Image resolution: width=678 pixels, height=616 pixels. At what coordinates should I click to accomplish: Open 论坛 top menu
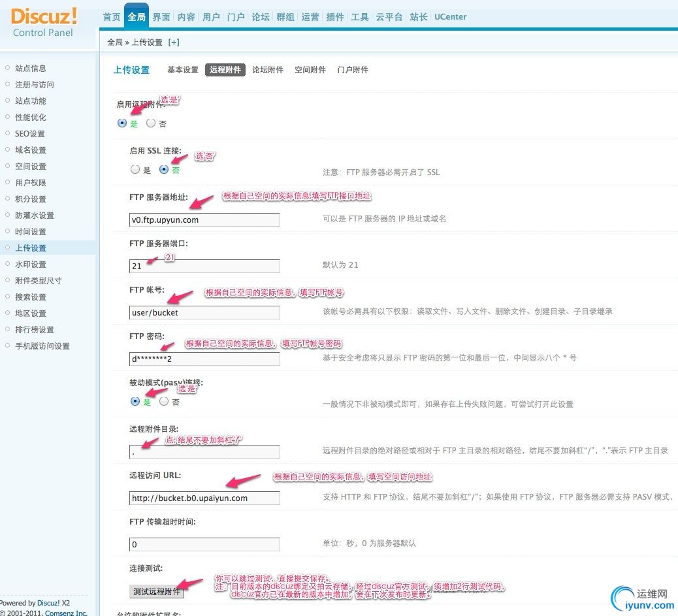[x=261, y=17]
